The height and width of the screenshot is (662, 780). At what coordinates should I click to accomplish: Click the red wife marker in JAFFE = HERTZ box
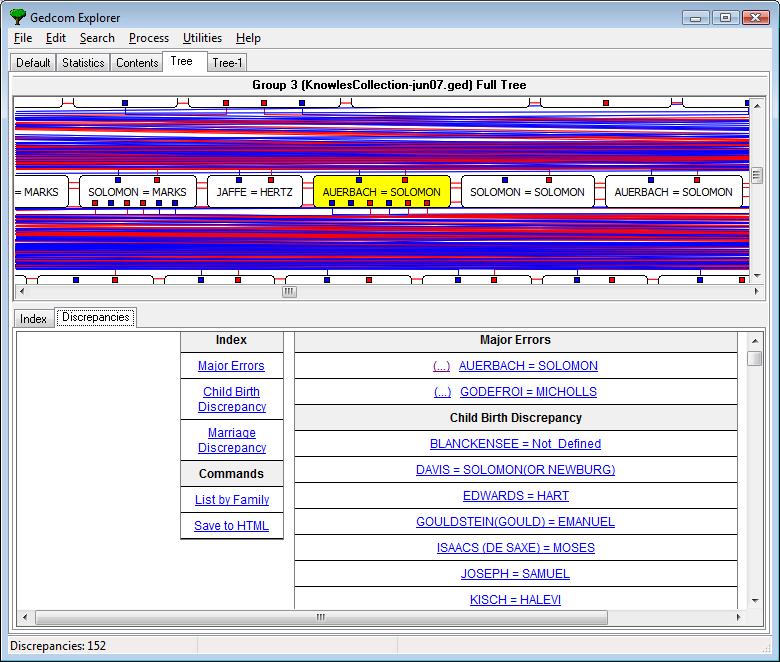(271, 180)
